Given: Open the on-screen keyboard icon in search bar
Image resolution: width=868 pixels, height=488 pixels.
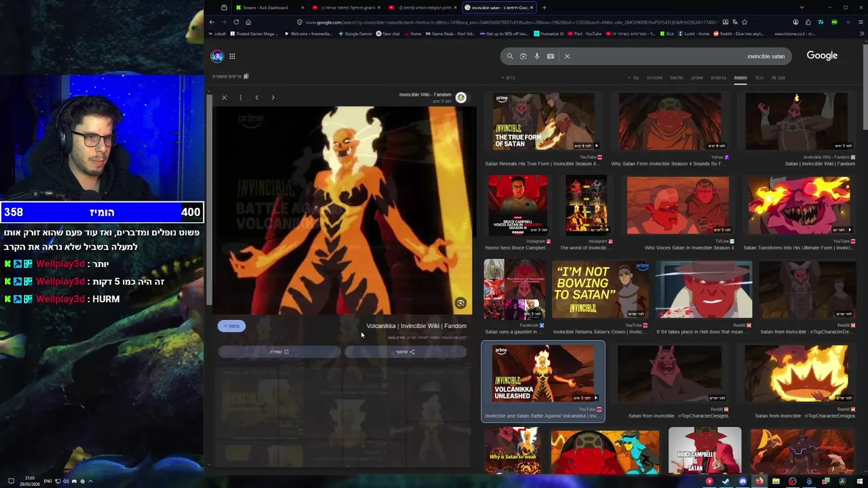Looking at the screenshot, I should click(551, 56).
